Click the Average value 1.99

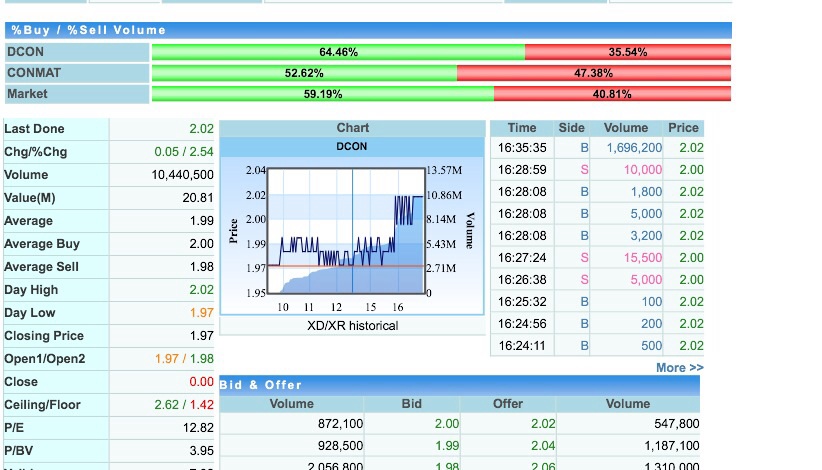201,221
